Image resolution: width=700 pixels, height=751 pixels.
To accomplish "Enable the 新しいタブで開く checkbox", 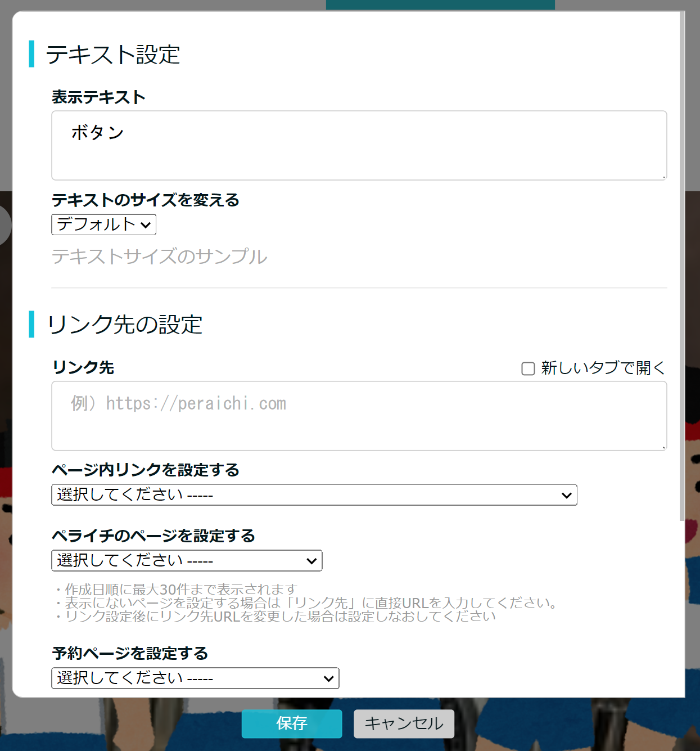I will [528, 368].
